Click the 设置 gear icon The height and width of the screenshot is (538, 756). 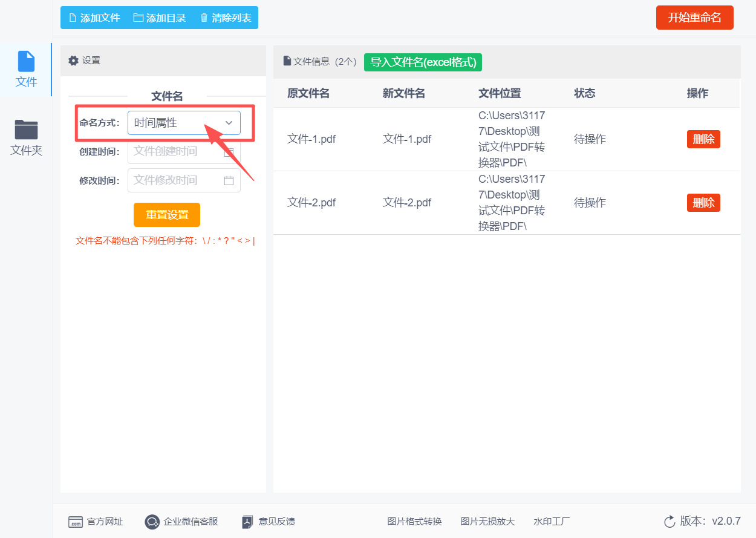(73, 61)
